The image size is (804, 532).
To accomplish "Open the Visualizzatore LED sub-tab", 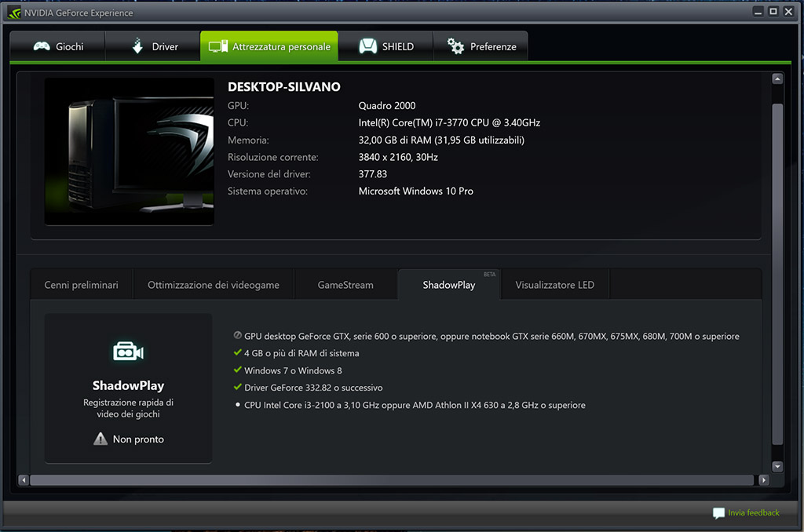I will [555, 285].
